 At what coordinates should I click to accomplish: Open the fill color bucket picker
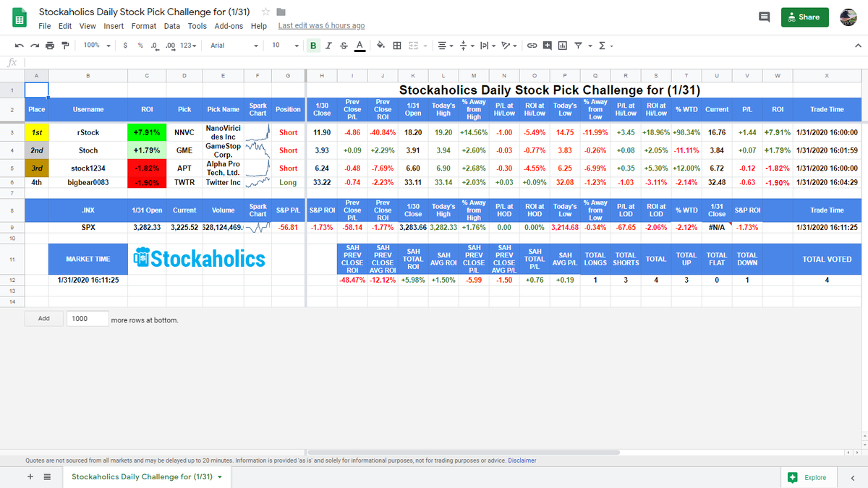(380, 46)
